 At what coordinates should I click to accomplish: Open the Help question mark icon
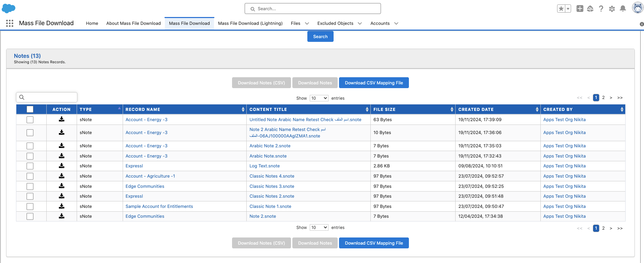tap(601, 9)
